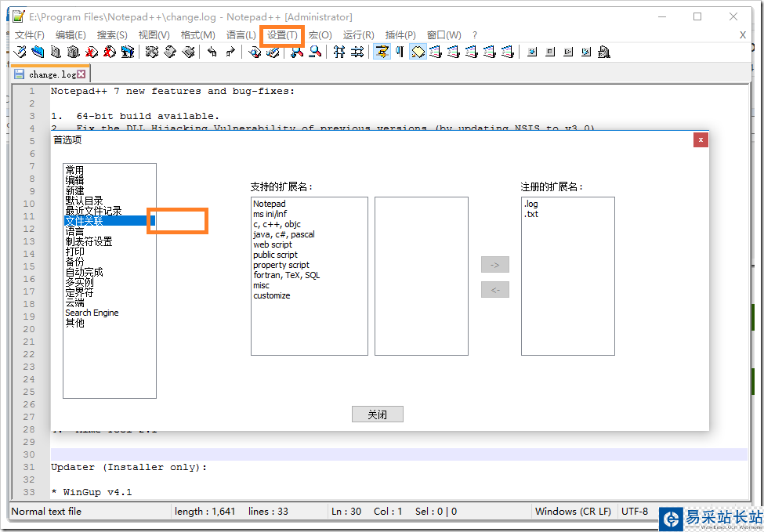This screenshot has width=764, height=532.
Task: Toggle the Indent Guide toolbar icon
Action: (x=418, y=52)
